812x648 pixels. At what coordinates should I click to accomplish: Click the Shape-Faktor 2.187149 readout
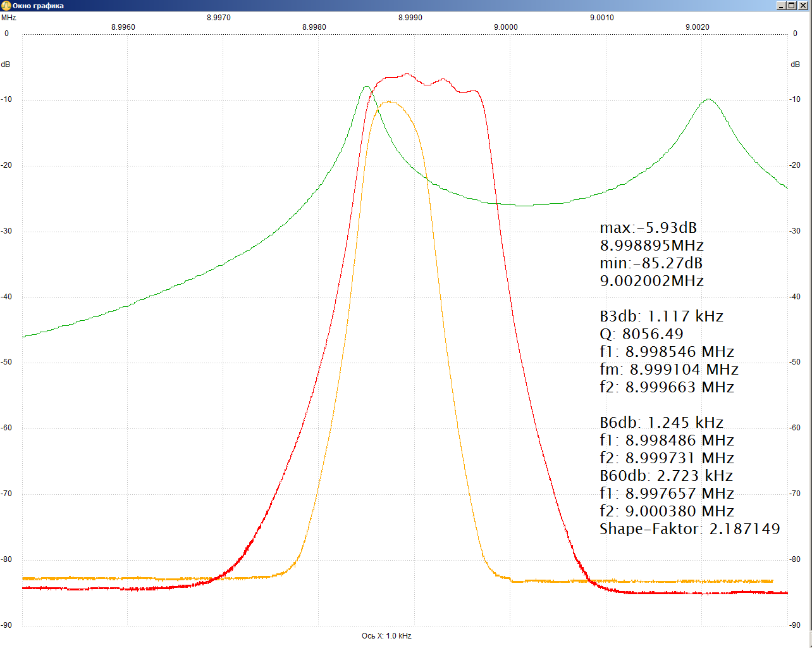(x=689, y=529)
